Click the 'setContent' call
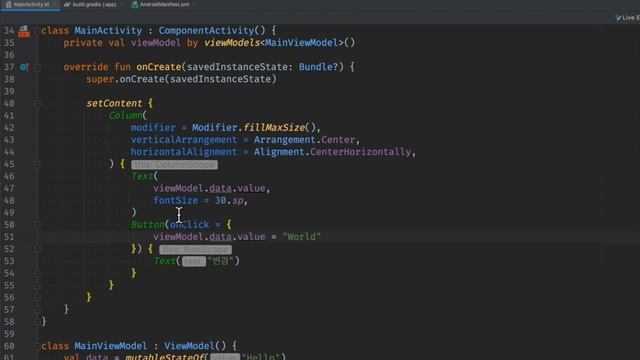Screen dimensions: 640x360 tap(114, 103)
